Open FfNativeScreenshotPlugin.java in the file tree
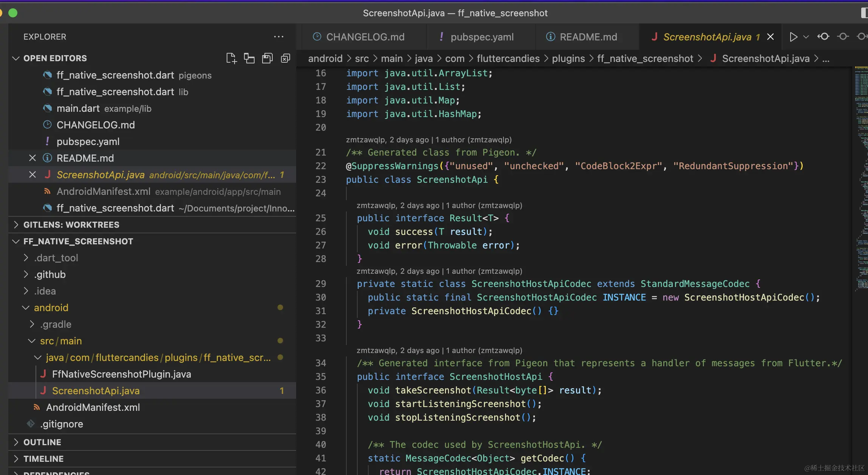This screenshot has width=868, height=475. click(x=121, y=374)
